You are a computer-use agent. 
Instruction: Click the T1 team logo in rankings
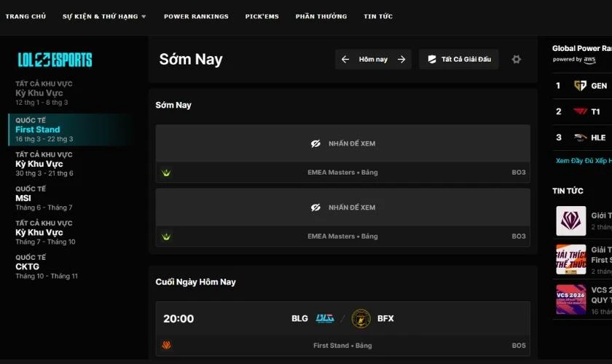point(580,111)
